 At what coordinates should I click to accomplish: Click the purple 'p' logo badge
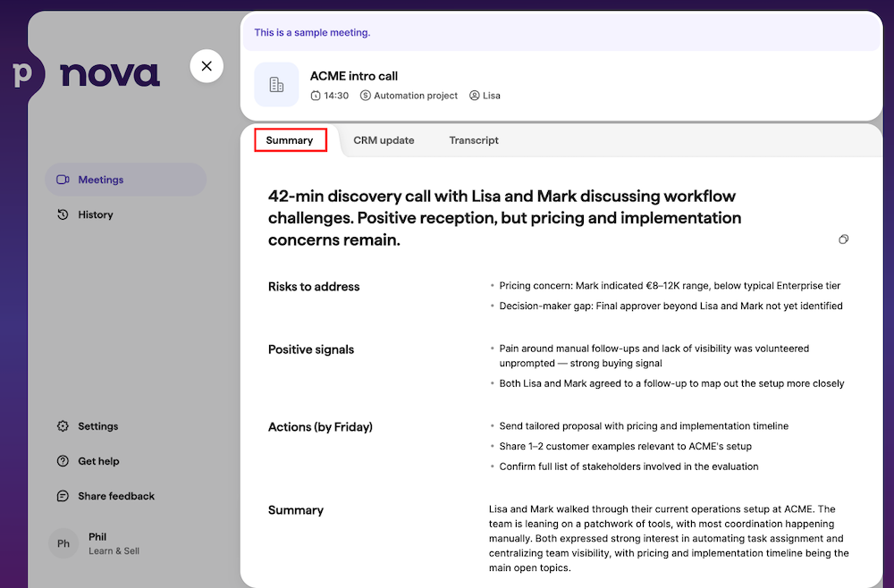click(x=23, y=74)
